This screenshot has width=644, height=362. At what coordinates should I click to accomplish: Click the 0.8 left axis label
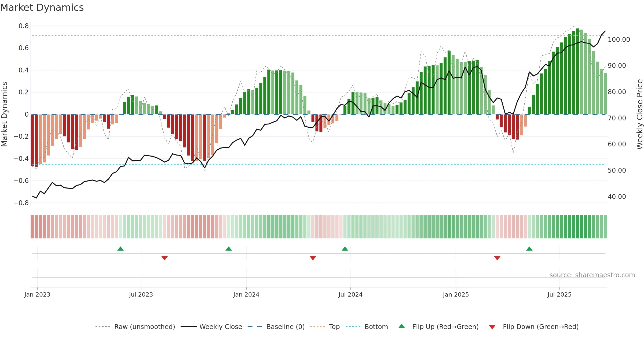point(24,26)
